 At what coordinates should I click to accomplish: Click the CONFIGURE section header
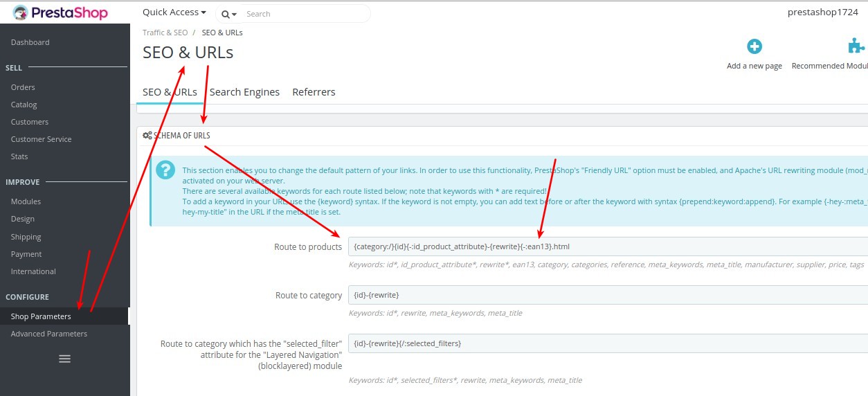(27, 297)
